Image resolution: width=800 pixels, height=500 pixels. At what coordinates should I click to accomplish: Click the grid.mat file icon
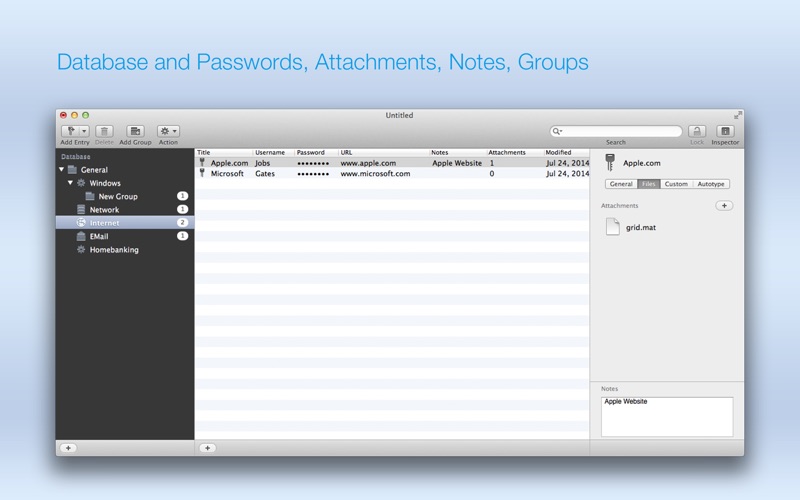(x=613, y=227)
